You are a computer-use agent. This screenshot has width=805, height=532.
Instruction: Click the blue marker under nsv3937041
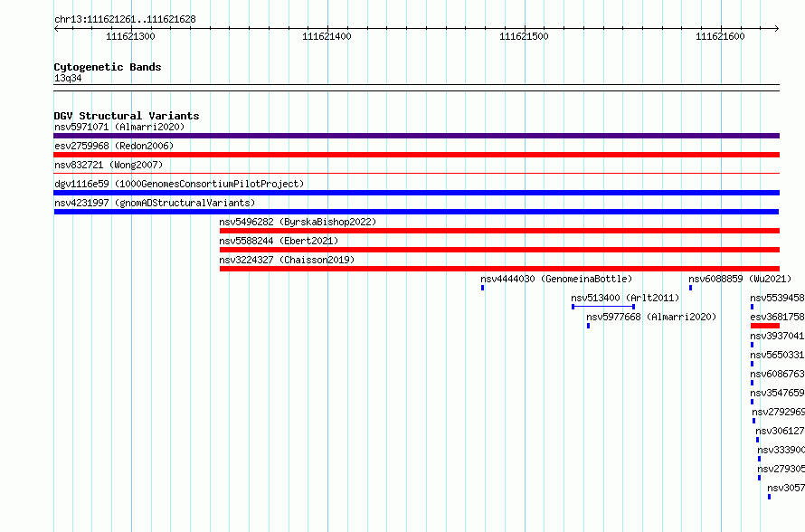[x=753, y=345]
